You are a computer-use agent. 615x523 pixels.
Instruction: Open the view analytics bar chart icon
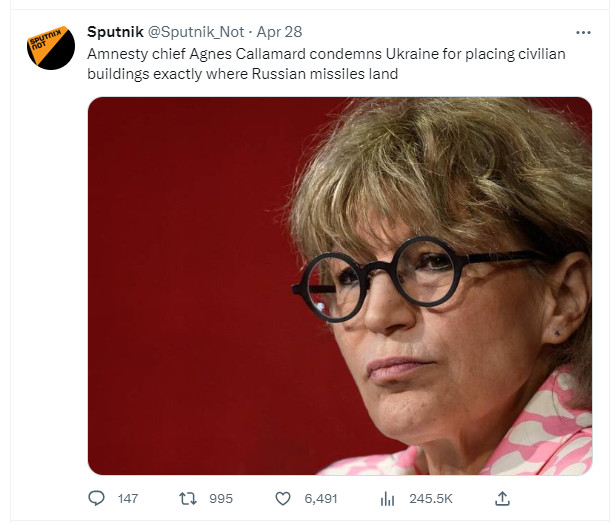[x=388, y=498]
